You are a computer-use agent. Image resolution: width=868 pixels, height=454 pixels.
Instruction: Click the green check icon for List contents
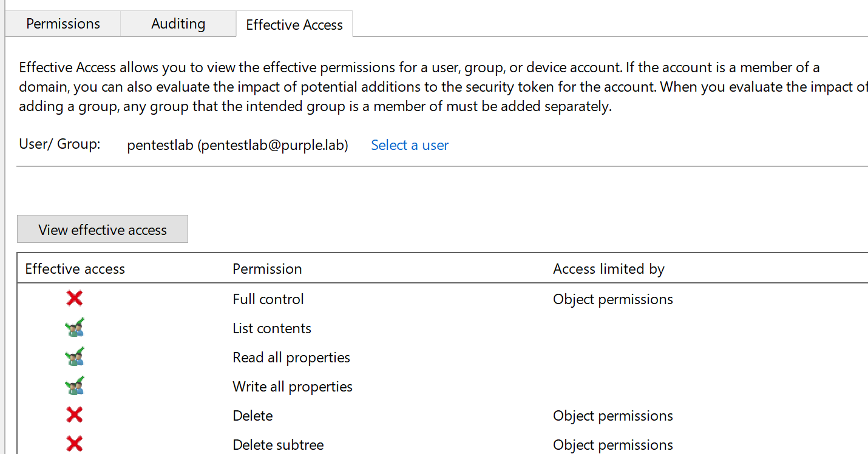point(75,328)
